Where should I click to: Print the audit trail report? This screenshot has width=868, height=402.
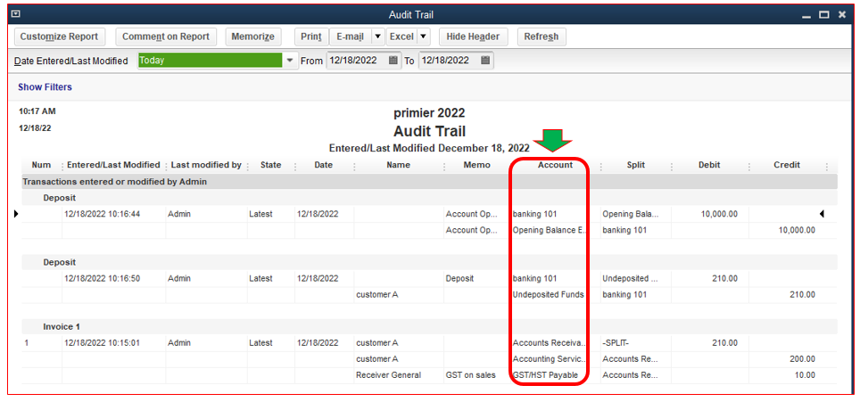(311, 37)
